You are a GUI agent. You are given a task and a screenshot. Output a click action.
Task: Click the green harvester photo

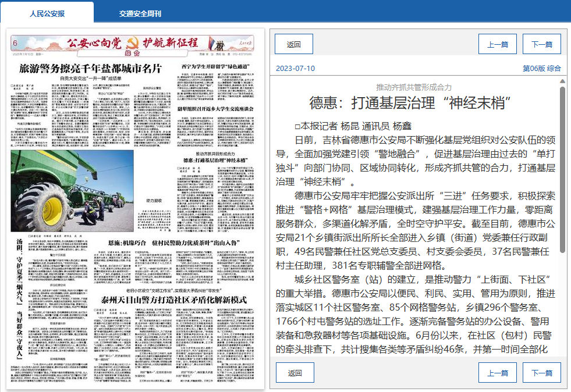72,191
